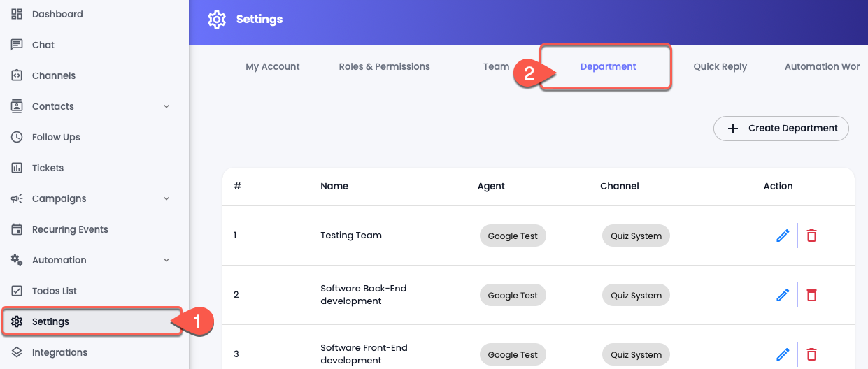Image resolution: width=868 pixels, height=369 pixels.
Task: Click 'Software Back-End development' name cell
Action: coord(364,295)
